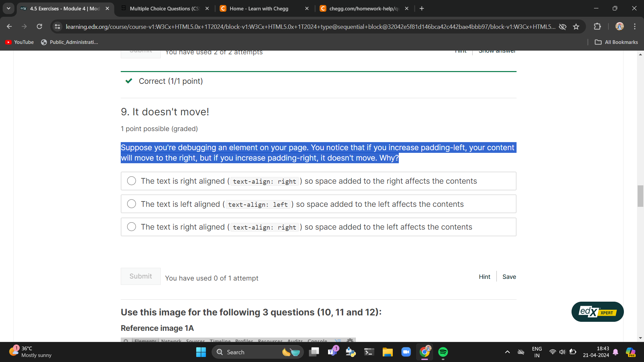Click the page vertical scrollbar thumb
Screen dimensions: 644x362
(x=640, y=196)
